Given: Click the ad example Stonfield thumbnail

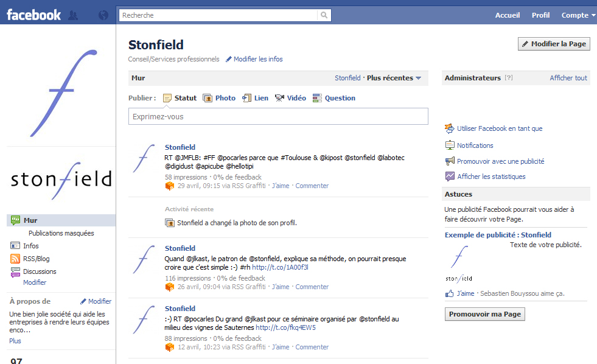Looking at the screenshot, I should click(459, 264).
